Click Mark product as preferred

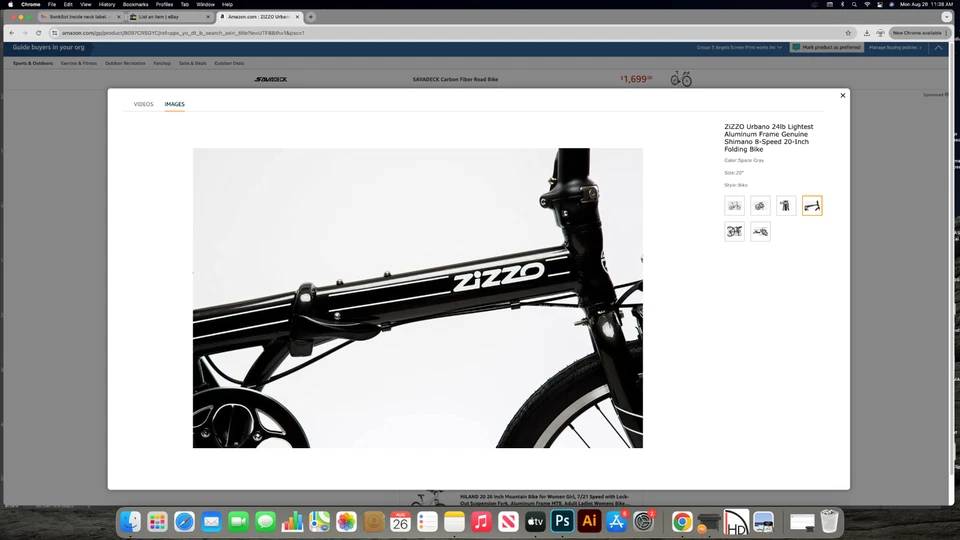tap(827, 47)
